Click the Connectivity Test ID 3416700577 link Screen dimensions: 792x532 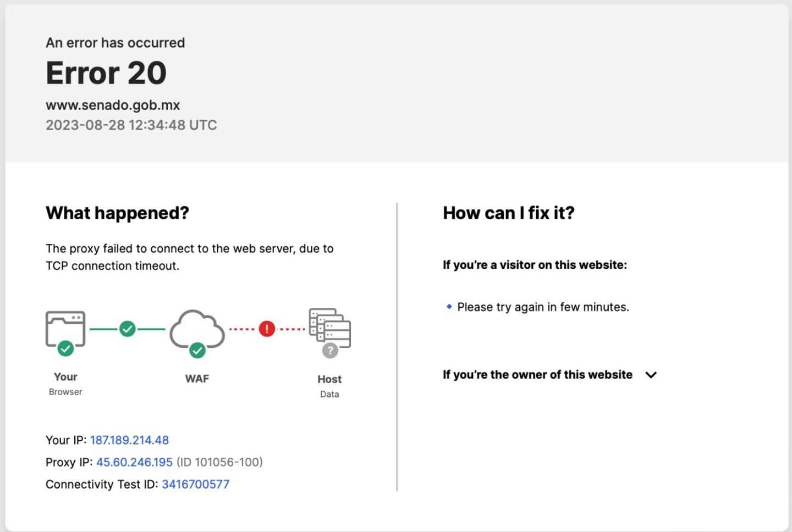tap(195, 484)
